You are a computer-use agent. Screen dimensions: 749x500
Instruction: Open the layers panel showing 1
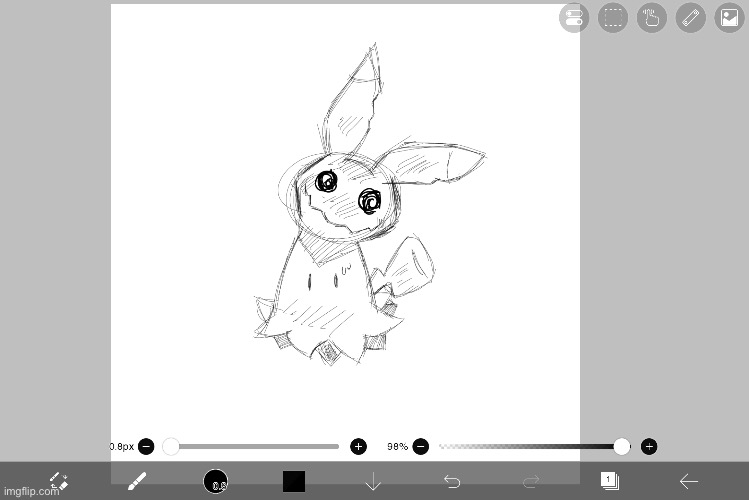(610, 481)
